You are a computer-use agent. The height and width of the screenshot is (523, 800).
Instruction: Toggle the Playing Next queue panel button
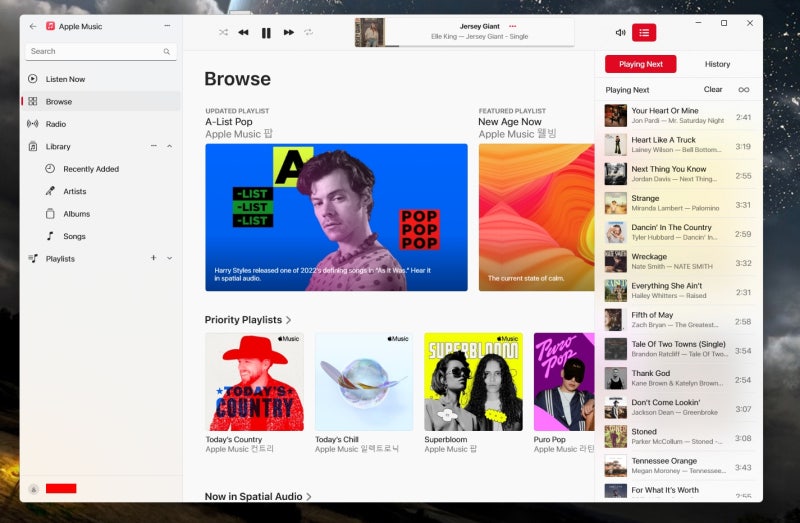[644, 33]
